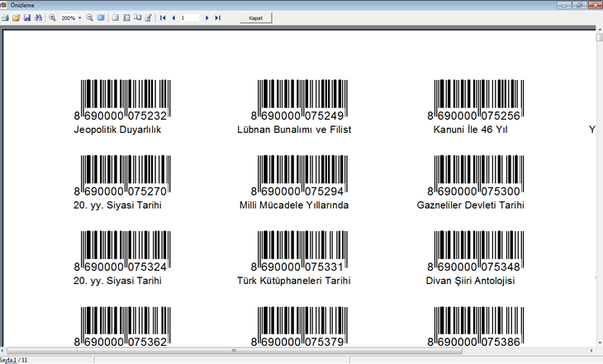Click the edit page pencil icon

pyautogui.click(x=148, y=17)
